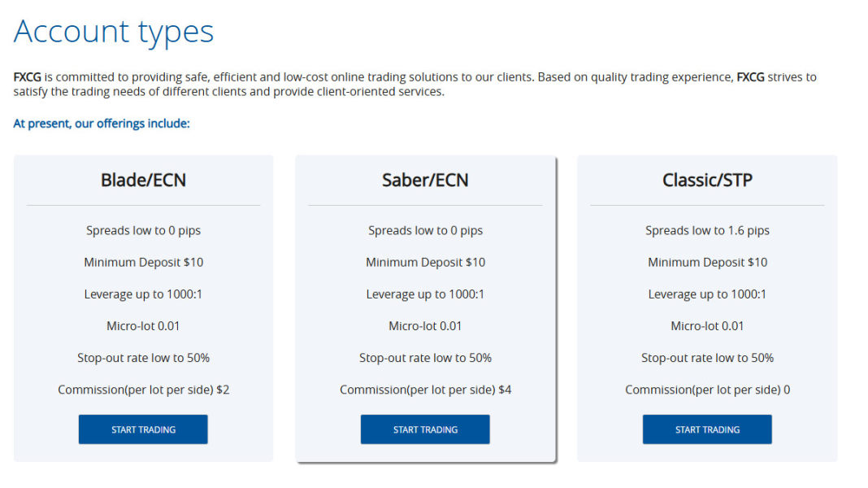Image resolution: width=868 pixels, height=488 pixels.
Task: Click the Account types page title
Action: (114, 32)
